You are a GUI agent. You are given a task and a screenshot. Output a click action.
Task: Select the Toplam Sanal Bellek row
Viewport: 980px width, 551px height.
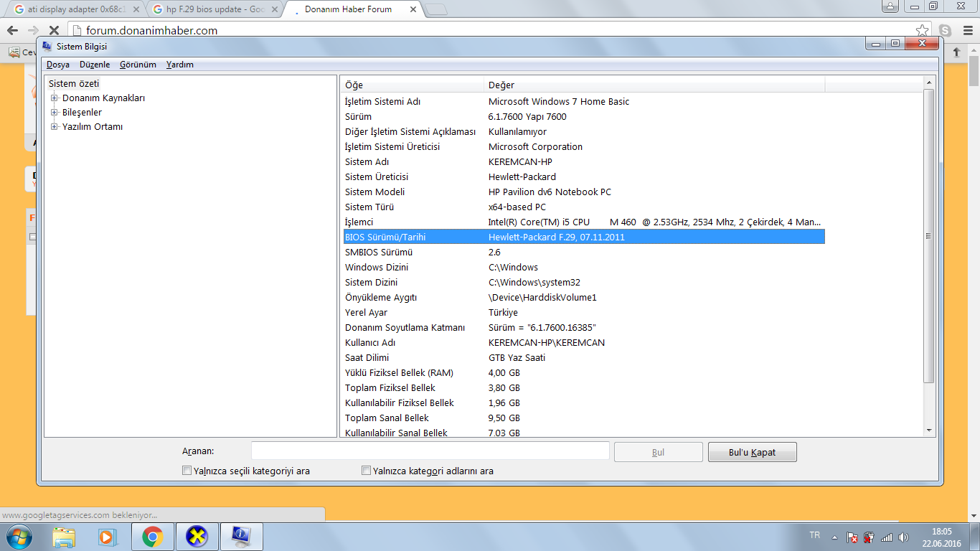point(584,418)
